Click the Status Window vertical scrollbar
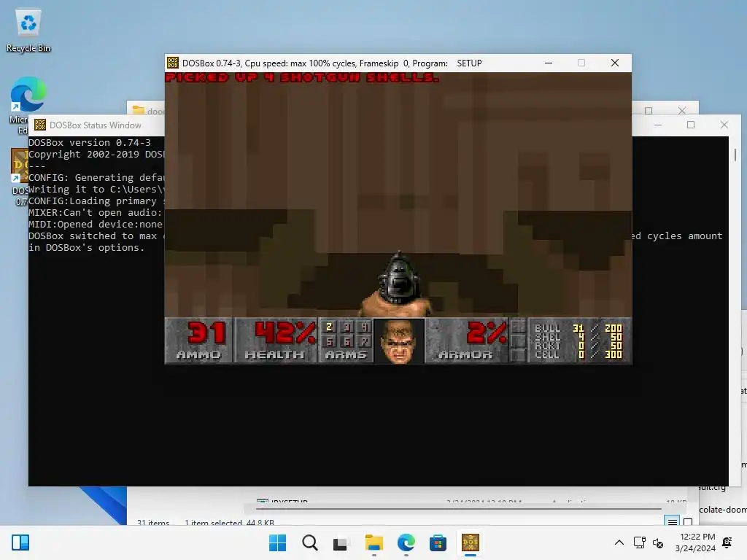747x560 pixels. click(x=735, y=155)
